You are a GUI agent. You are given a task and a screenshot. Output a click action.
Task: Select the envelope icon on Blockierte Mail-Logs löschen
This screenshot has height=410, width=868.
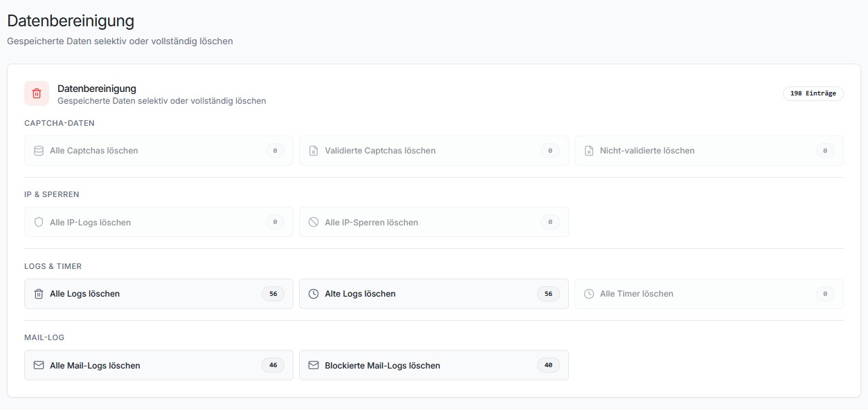click(x=314, y=365)
